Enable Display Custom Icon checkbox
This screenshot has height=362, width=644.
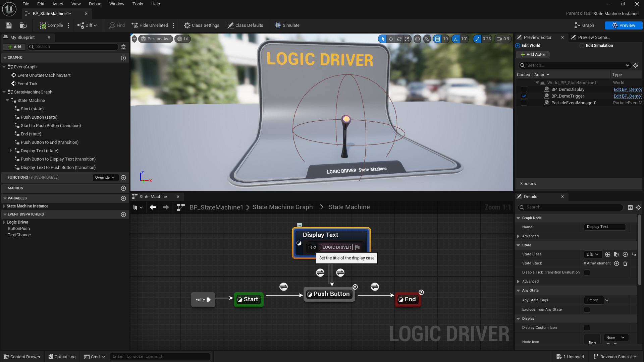pyautogui.click(x=587, y=328)
